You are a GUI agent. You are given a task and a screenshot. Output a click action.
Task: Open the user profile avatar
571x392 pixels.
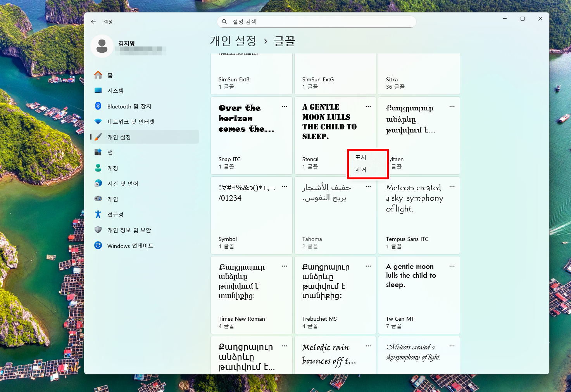click(x=102, y=46)
